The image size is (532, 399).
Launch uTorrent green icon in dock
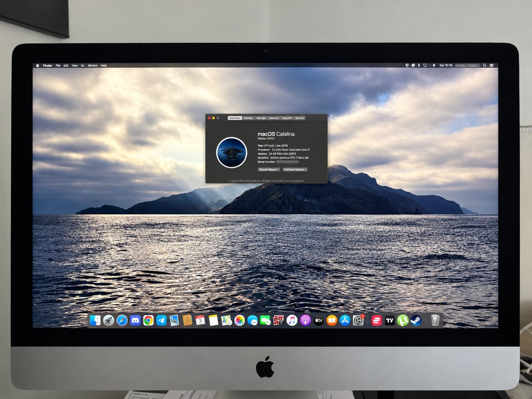[403, 320]
